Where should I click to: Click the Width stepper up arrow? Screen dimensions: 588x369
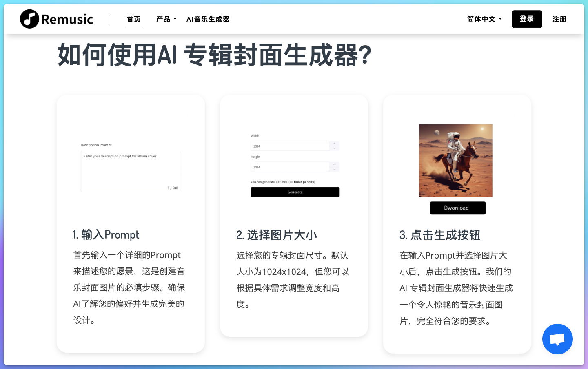334,143
